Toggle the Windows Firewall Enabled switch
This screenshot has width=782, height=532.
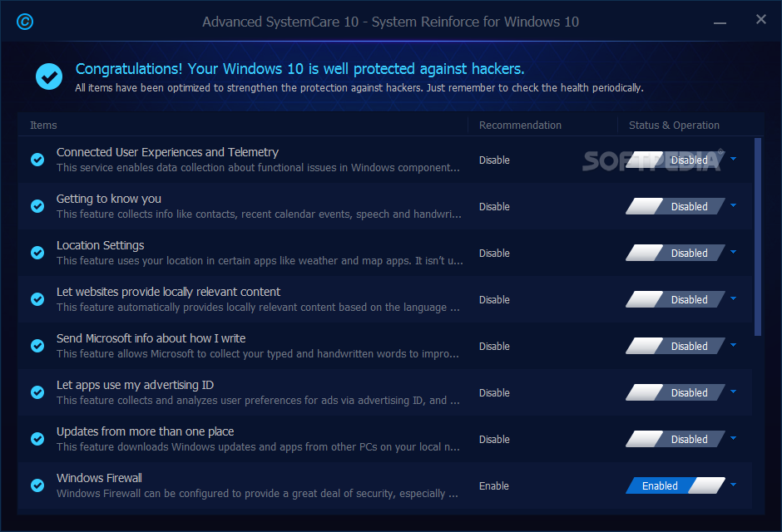[x=676, y=485]
